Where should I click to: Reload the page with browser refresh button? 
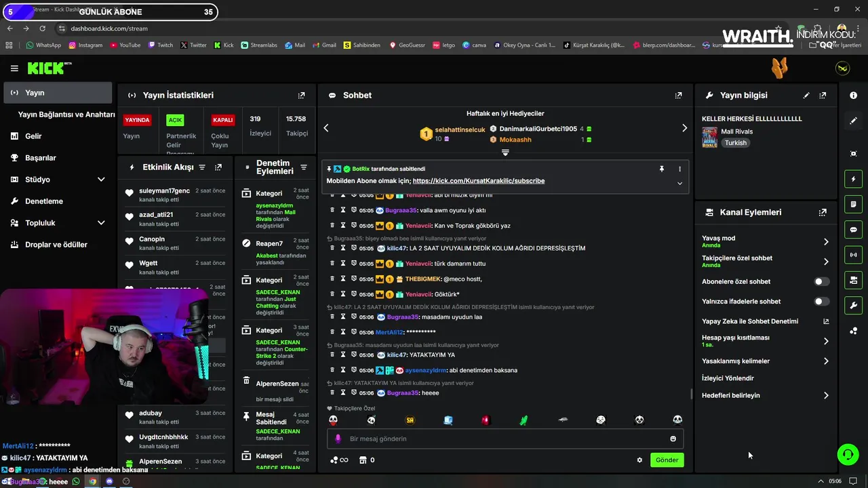click(42, 28)
